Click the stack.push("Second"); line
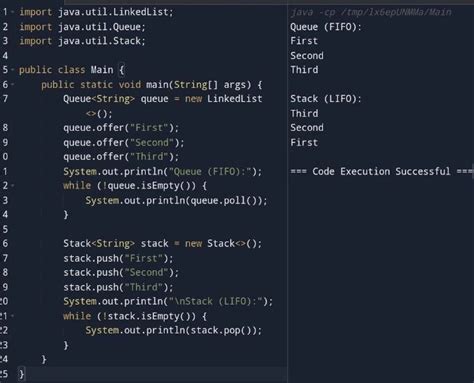The image size is (474, 383). [x=121, y=273]
